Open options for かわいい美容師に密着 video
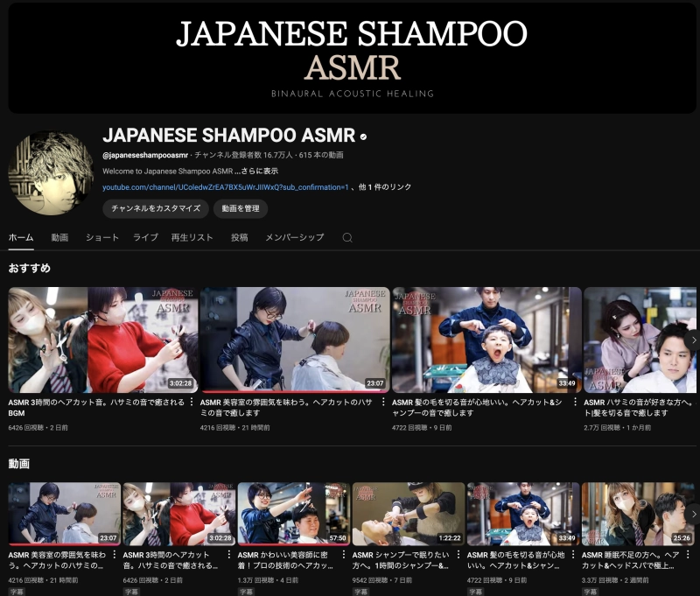This screenshot has height=596, width=700. [x=344, y=555]
